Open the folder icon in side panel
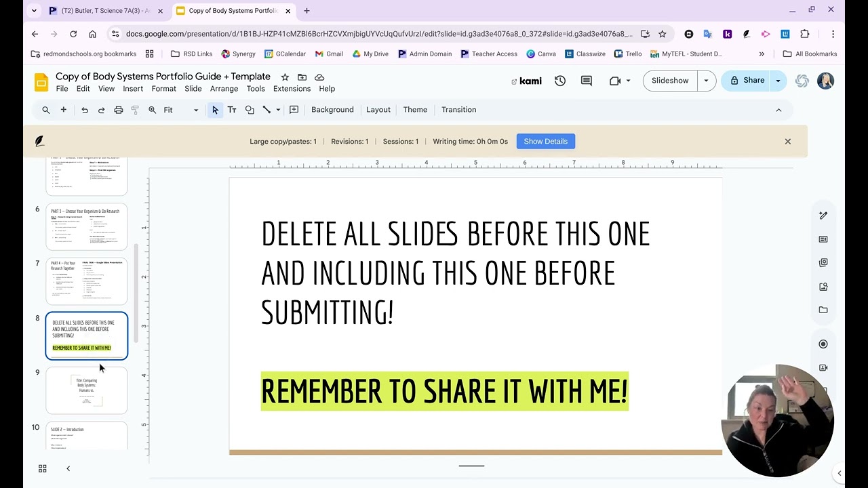This screenshot has width=868, height=488. (x=823, y=310)
